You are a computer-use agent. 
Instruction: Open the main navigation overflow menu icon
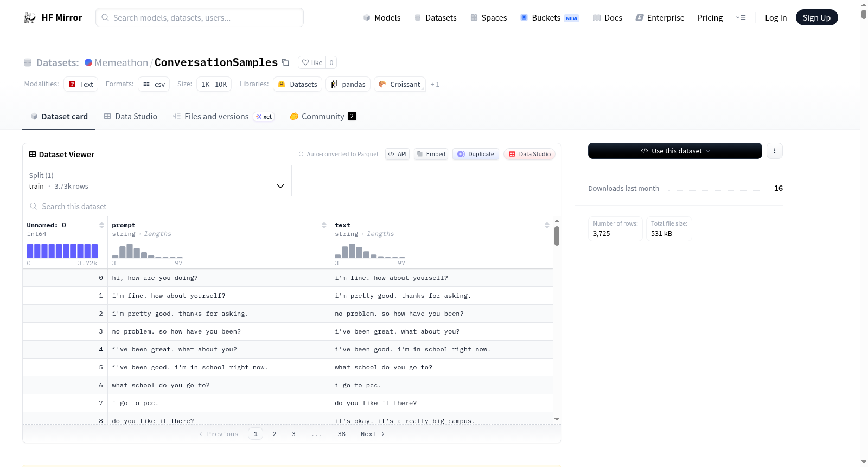coord(741,18)
